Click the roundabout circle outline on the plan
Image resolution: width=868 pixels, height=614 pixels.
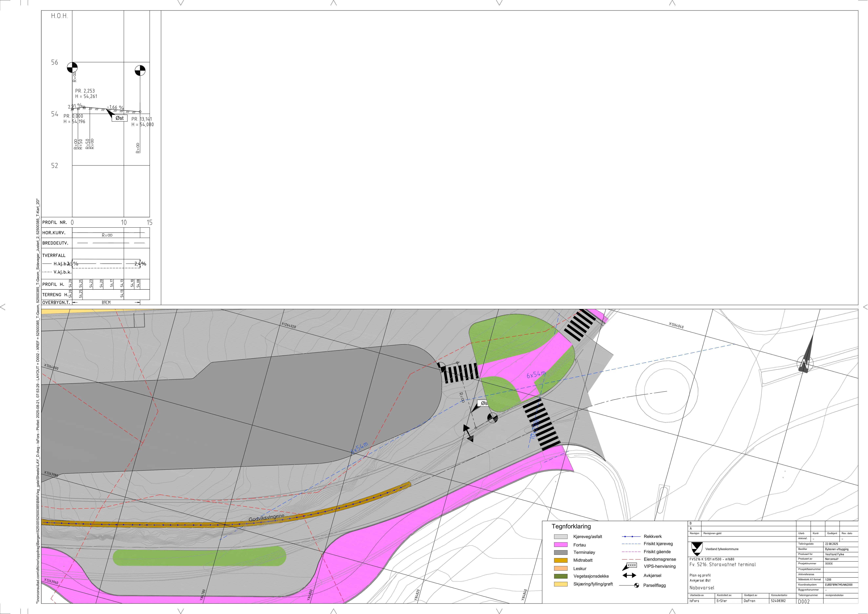[x=666, y=392]
